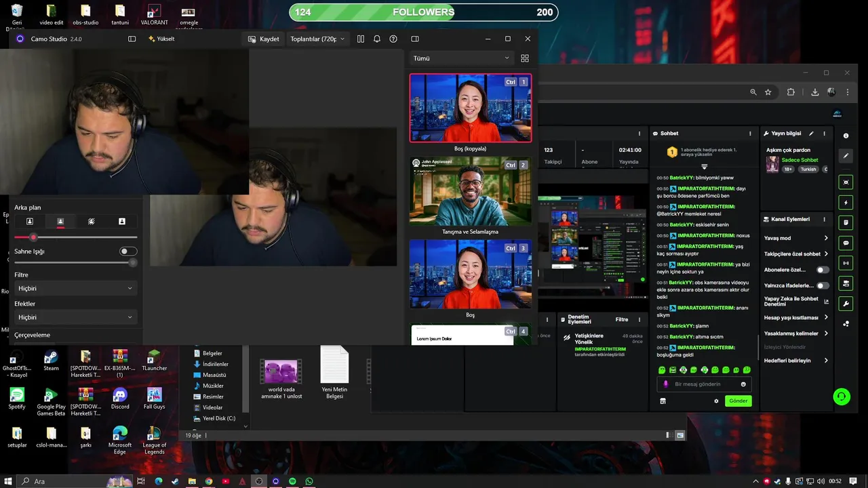Click the green Gönder send button
This screenshot has width=868, height=488.
click(738, 401)
